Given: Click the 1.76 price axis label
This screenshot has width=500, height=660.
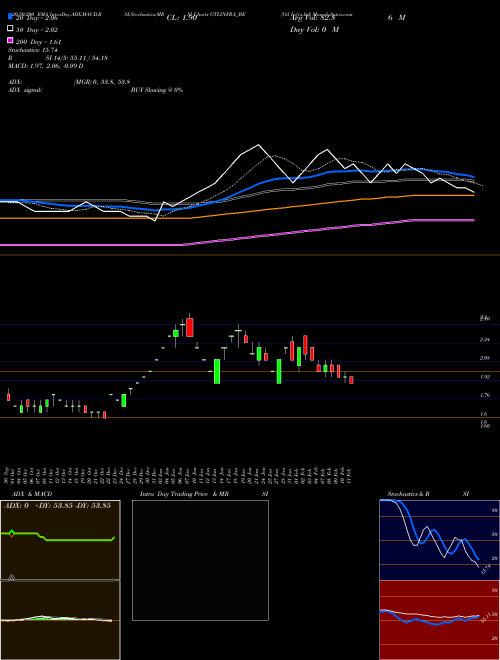Looking at the screenshot, I should point(485,395).
